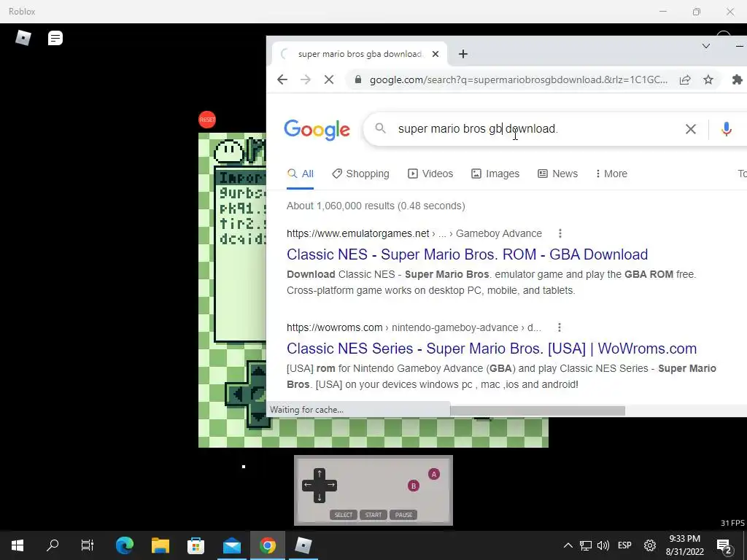747x560 pixels.
Task: Switch to the Videos tab
Action: [x=430, y=174]
